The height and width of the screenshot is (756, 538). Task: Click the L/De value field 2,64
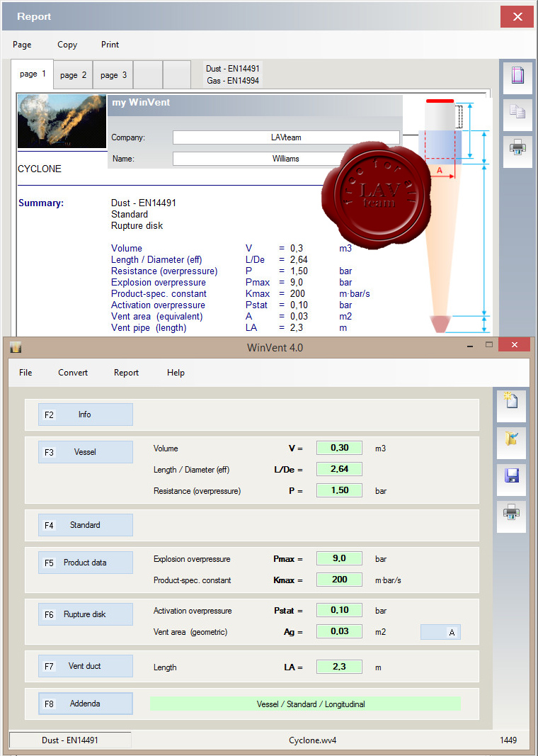(339, 469)
